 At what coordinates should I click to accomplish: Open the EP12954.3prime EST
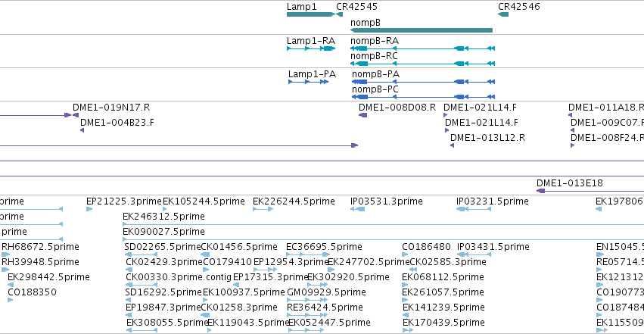pos(266,270)
